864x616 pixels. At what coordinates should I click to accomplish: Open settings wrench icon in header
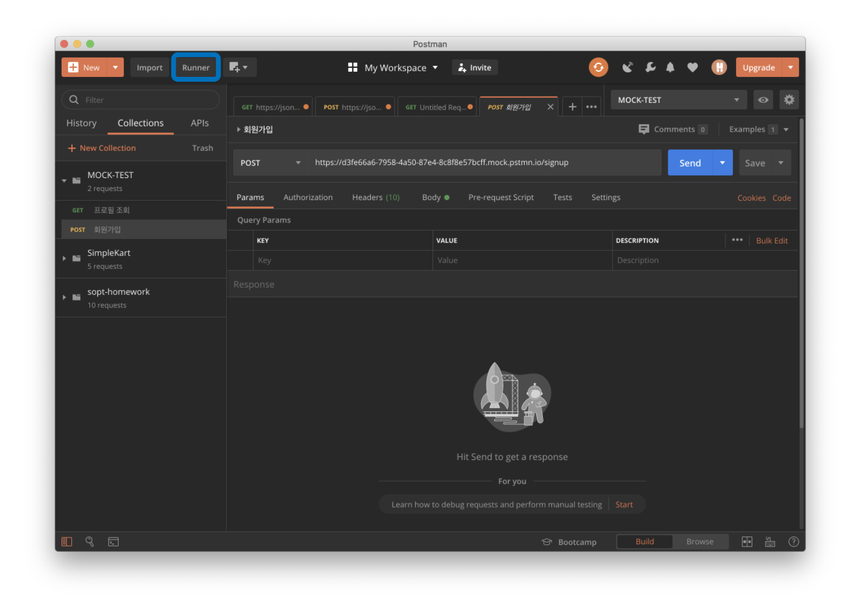(650, 67)
